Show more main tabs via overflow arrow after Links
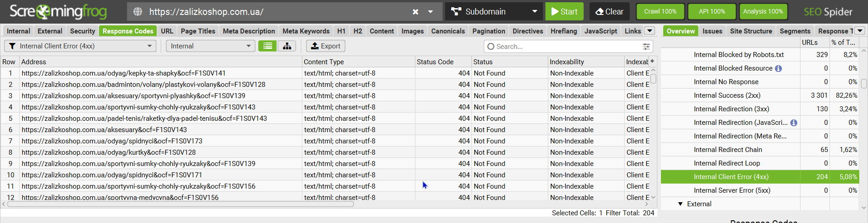This screenshot has width=868, height=223. pyautogui.click(x=650, y=31)
